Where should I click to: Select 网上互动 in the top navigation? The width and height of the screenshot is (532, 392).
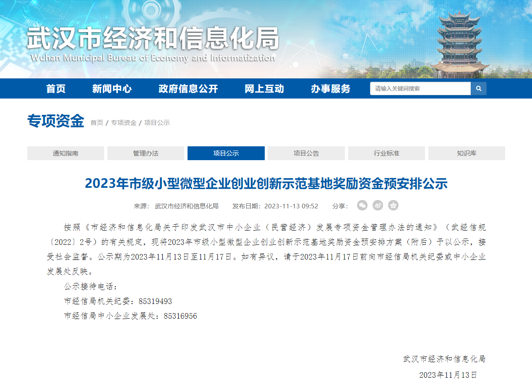264,88
